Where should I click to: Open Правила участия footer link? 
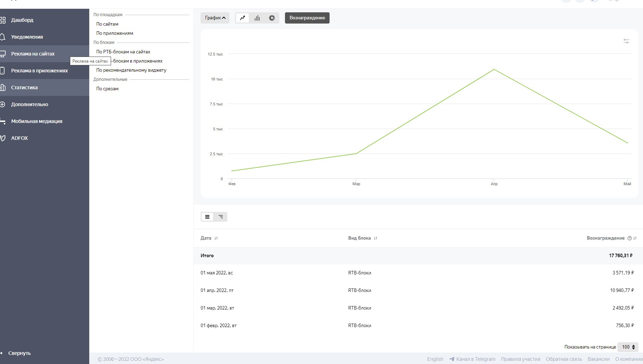[x=520, y=359]
